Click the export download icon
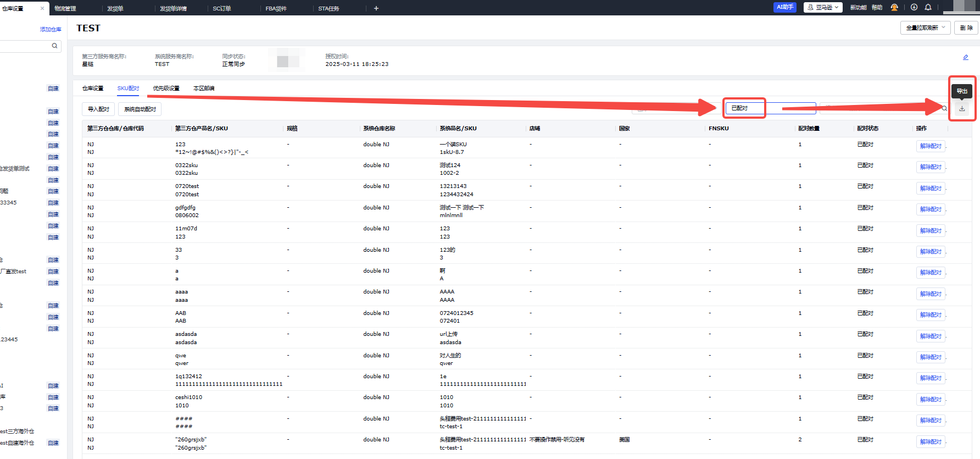Screen dimensions: 980x459 (x=962, y=108)
